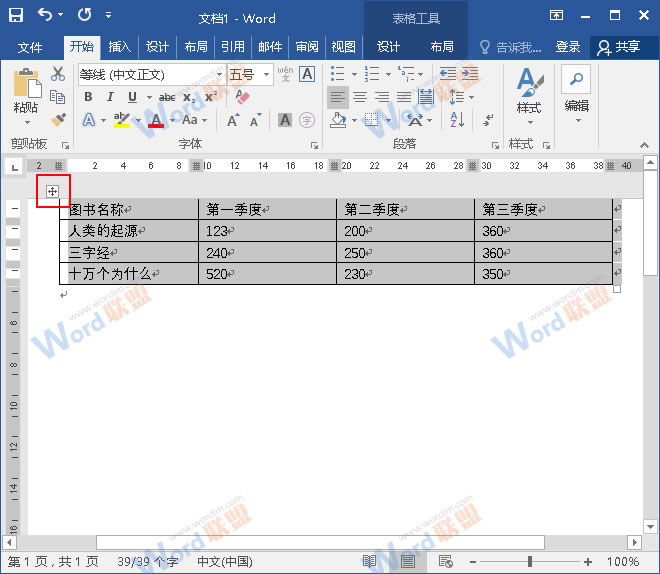Click the Ribbon Display Options icon

[556, 16]
